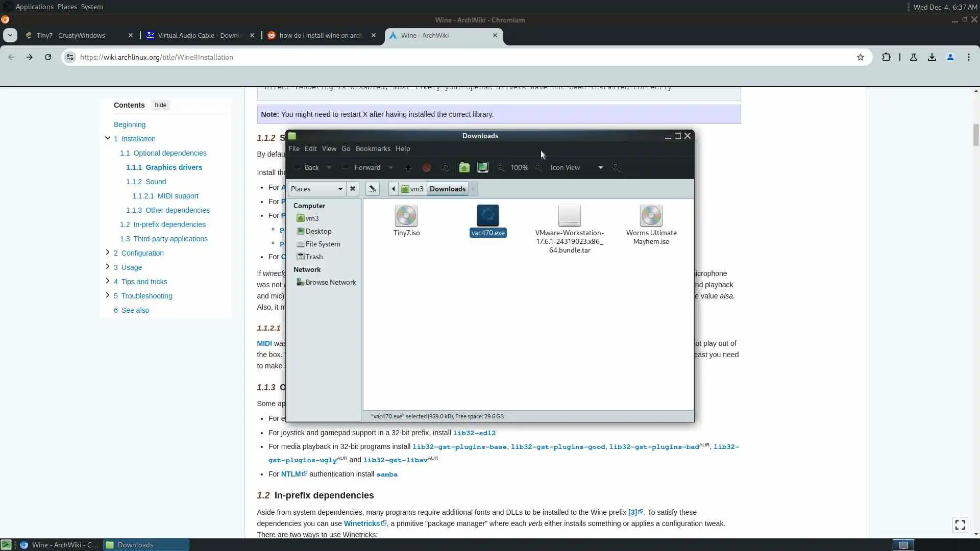This screenshot has height=551, width=980.
Task: Click the reload button in file manager
Action: (x=445, y=167)
